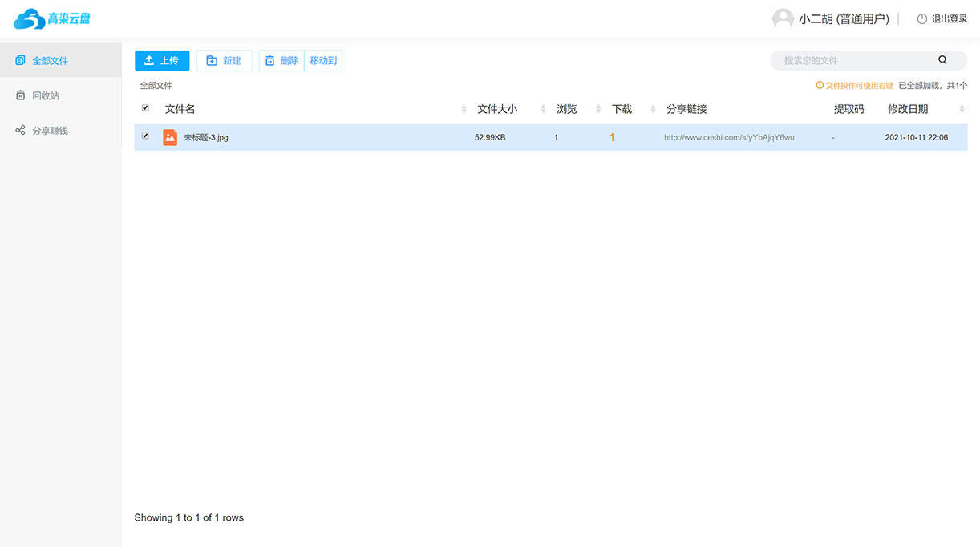Viewport: 980px width, 547px height.
Task: Uncheck the select-all header checkbox
Action: coord(145,107)
